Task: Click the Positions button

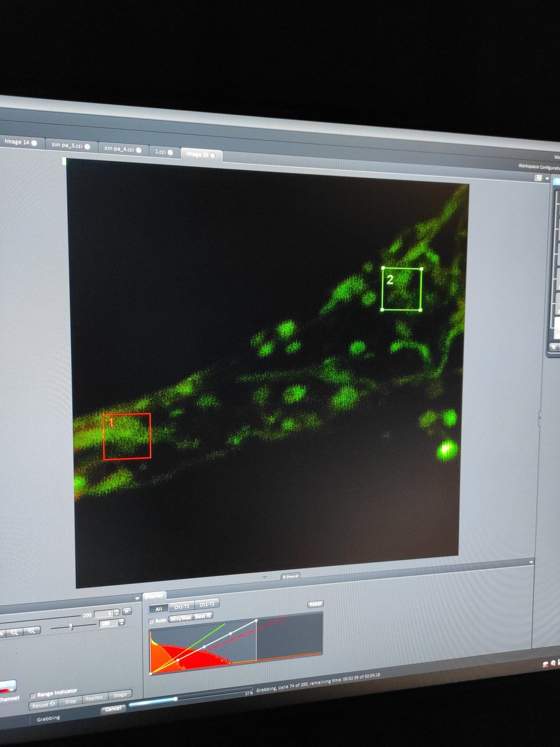Action: point(95,698)
